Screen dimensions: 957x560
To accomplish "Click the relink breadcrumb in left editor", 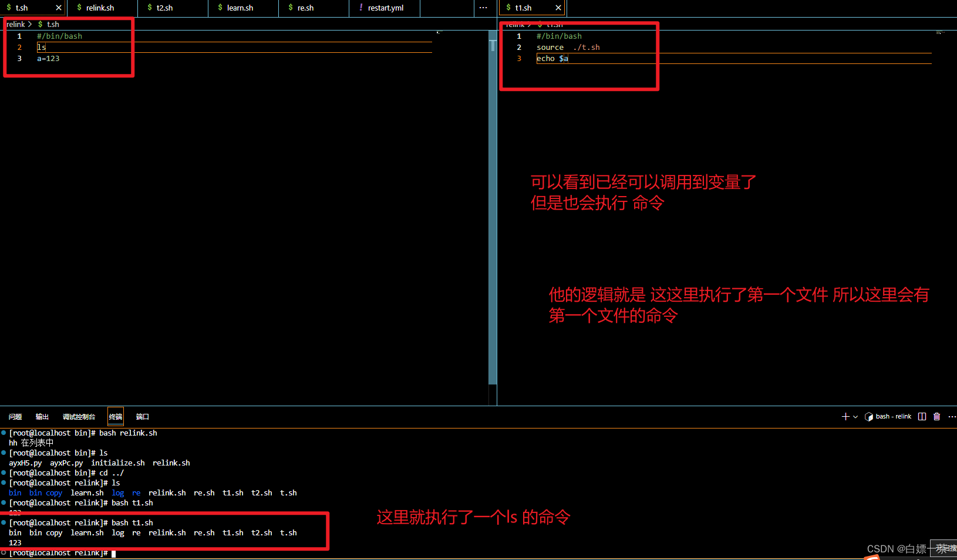I will [x=16, y=24].
